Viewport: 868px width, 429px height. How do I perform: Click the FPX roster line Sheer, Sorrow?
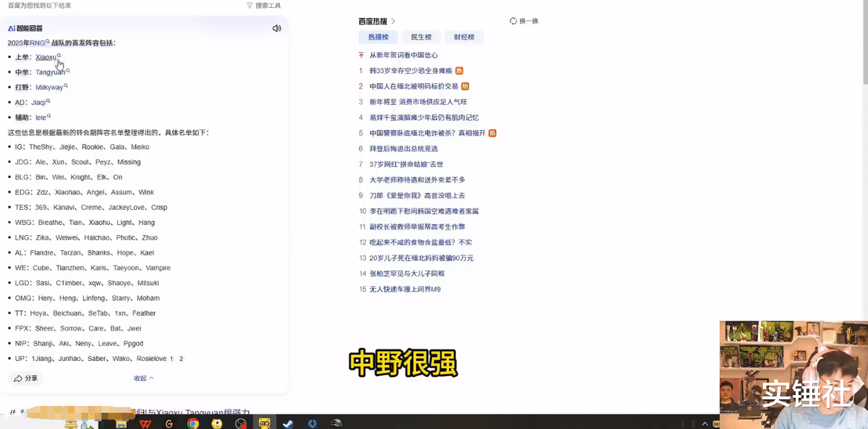click(x=78, y=328)
